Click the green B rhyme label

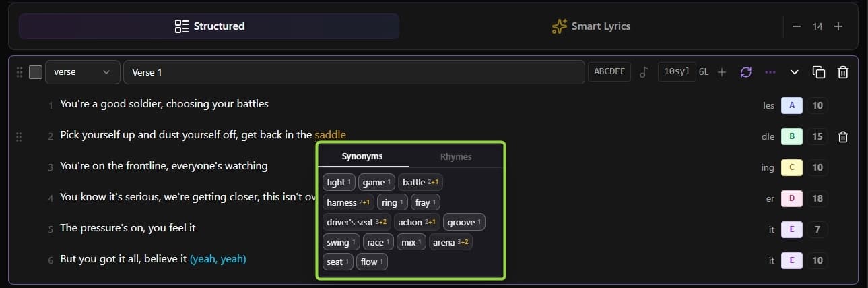coord(791,137)
